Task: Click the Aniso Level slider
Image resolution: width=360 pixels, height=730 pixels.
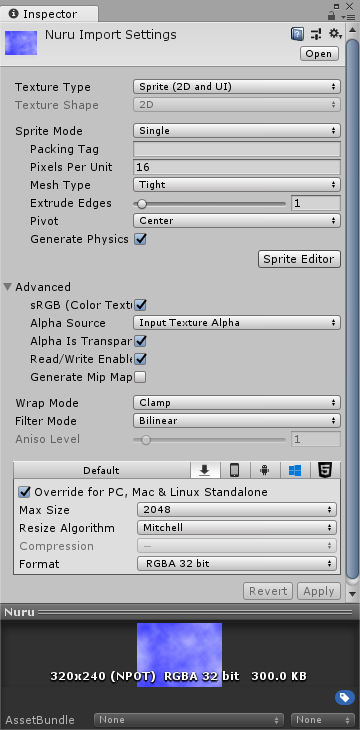Action: tap(209, 439)
